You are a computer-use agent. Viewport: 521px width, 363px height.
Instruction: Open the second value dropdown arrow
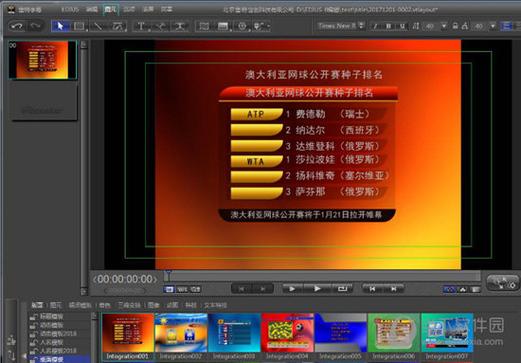pos(493,26)
